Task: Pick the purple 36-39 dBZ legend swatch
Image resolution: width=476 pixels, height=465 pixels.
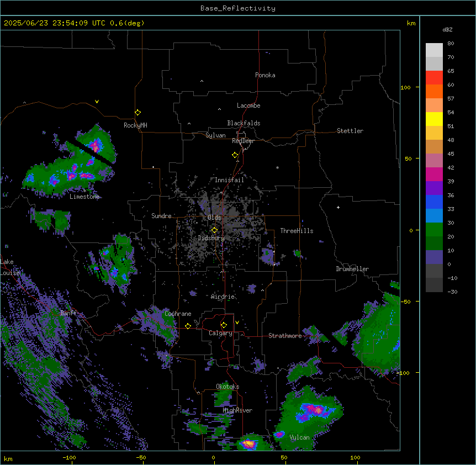Action: (x=434, y=188)
